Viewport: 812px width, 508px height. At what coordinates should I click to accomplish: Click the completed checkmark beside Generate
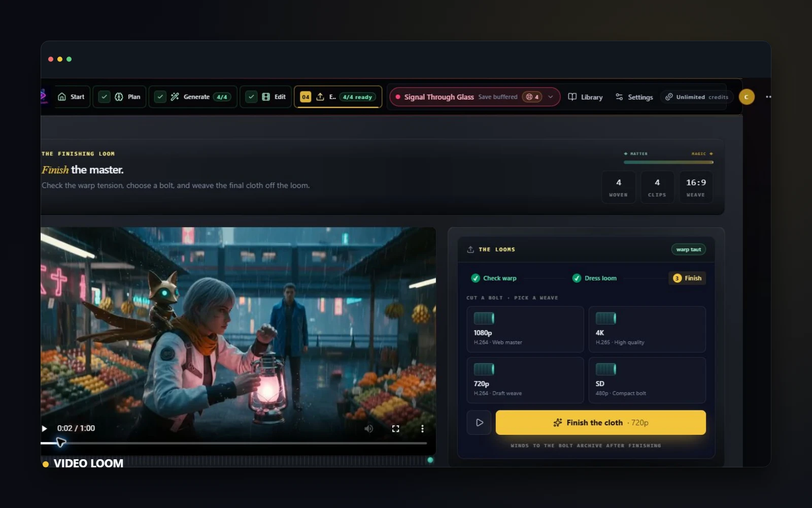160,97
